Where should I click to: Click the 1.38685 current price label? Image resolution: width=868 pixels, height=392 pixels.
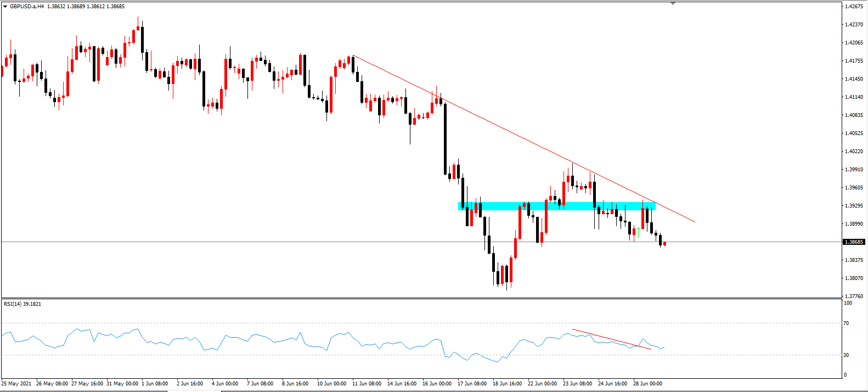click(854, 242)
